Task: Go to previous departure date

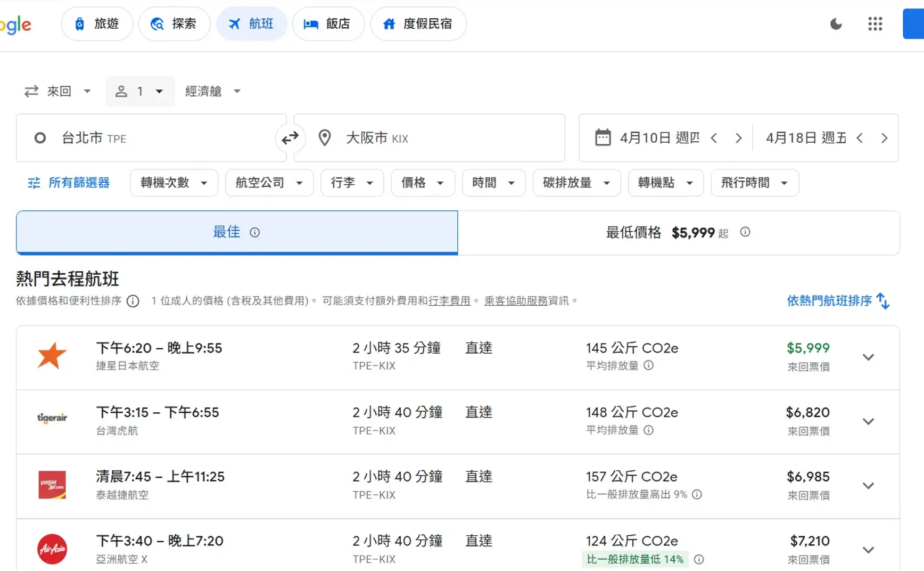Action: (714, 138)
